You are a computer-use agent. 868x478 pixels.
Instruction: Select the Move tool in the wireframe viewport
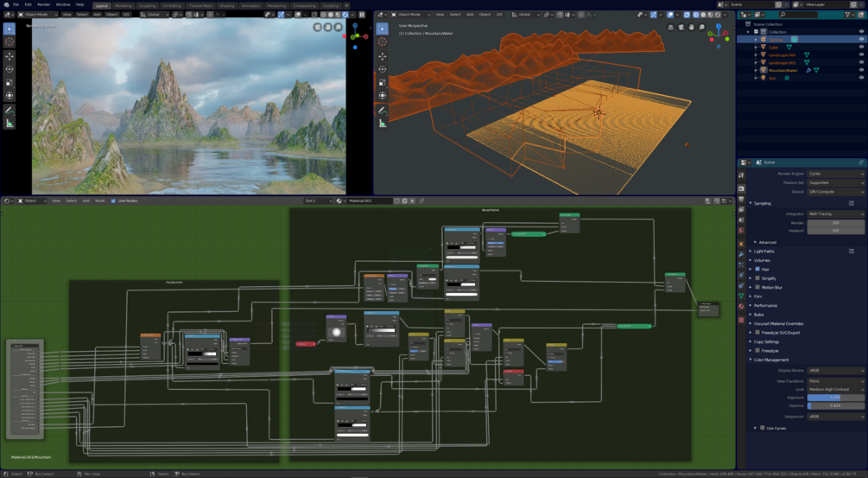coord(382,56)
